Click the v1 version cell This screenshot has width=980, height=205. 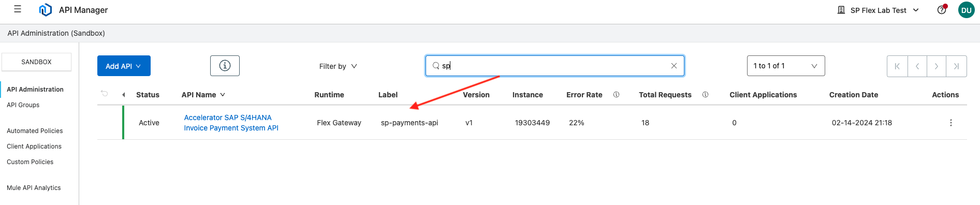[x=469, y=123]
